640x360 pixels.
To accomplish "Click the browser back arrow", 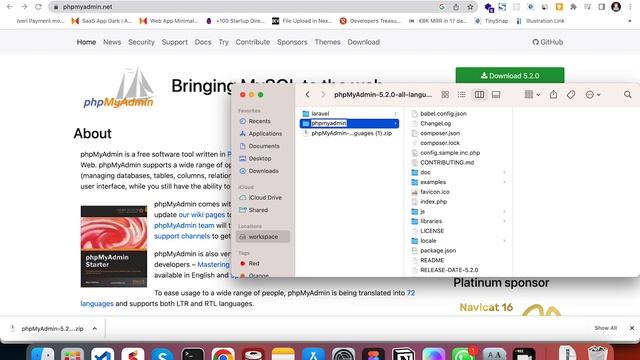I will click(10, 7).
